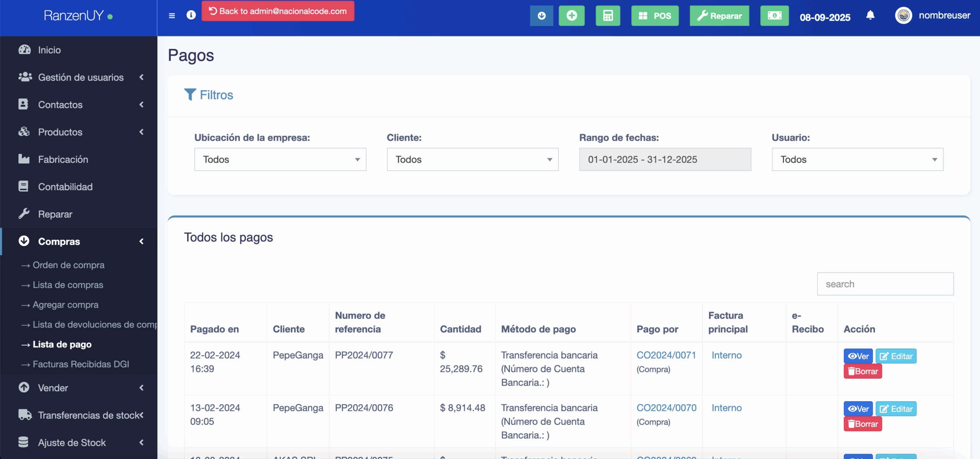Click the hamburger sidebar toggle icon

(x=172, y=16)
